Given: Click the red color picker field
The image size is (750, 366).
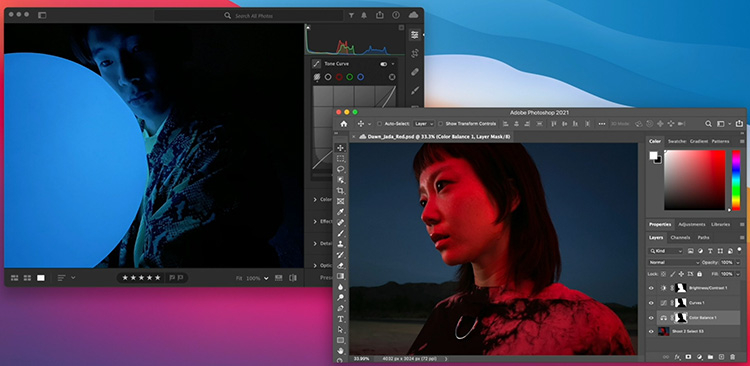Looking at the screenshot, I should click(695, 180).
